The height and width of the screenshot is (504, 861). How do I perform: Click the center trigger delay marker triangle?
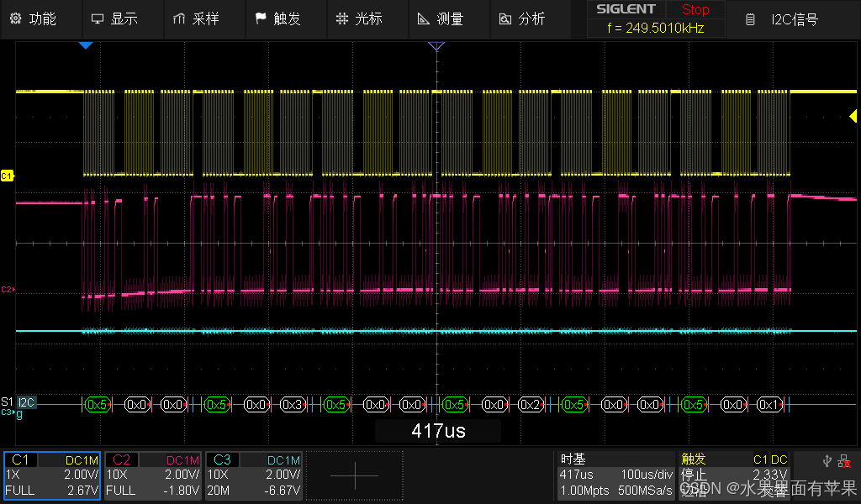tap(436, 46)
